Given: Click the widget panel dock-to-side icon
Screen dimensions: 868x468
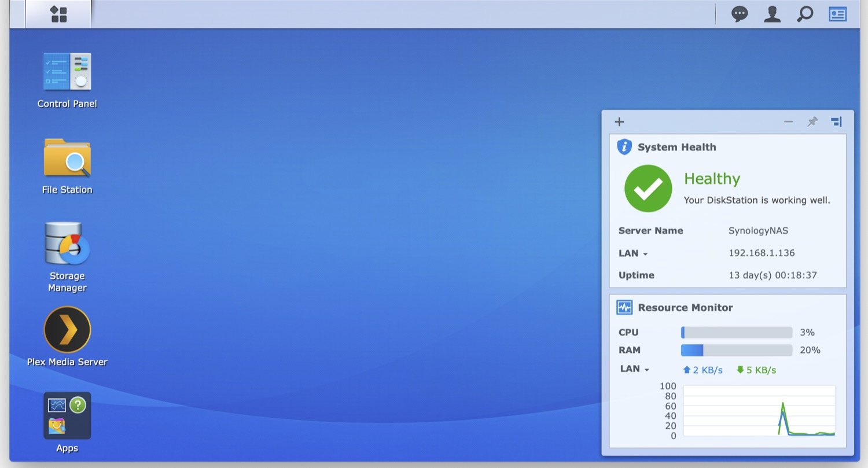Looking at the screenshot, I should (x=836, y=121).
